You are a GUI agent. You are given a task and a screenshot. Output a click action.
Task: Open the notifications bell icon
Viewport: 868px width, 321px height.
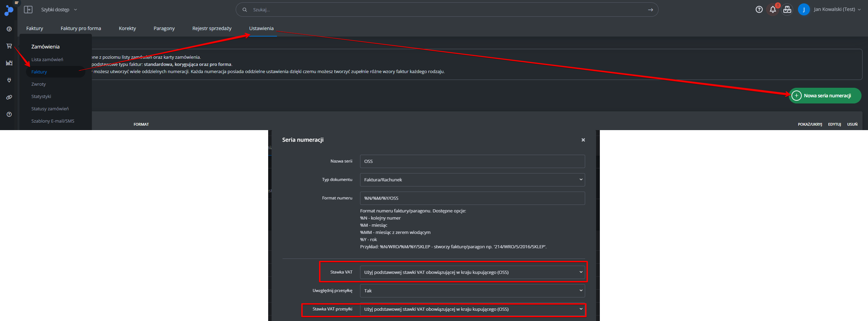tap(773, 10)
